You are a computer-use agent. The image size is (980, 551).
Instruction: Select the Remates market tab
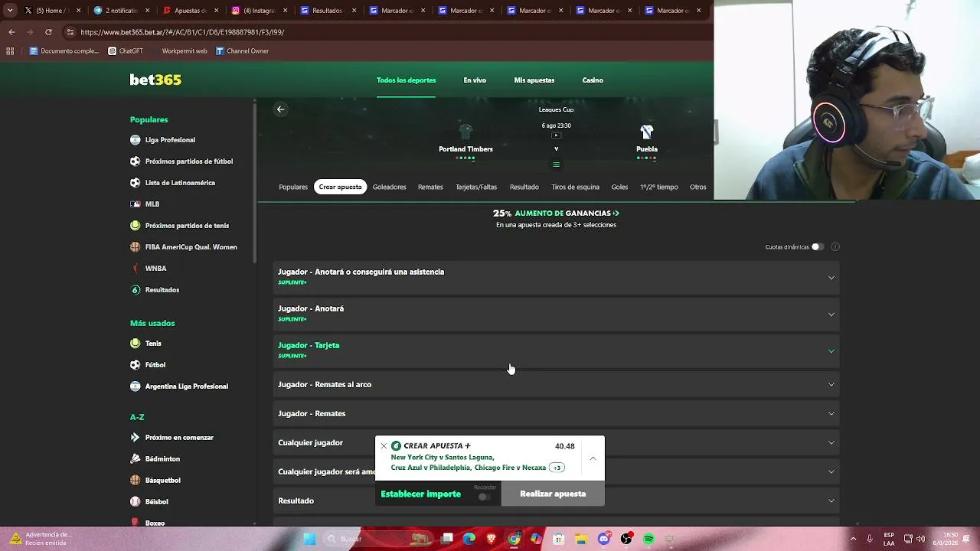tap(430, 187)
